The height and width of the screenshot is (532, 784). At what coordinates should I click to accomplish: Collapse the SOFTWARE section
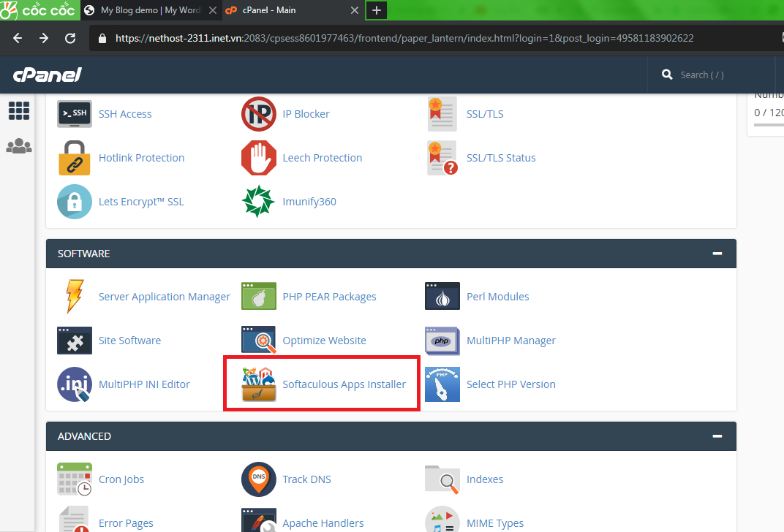(x=717, y=254)
